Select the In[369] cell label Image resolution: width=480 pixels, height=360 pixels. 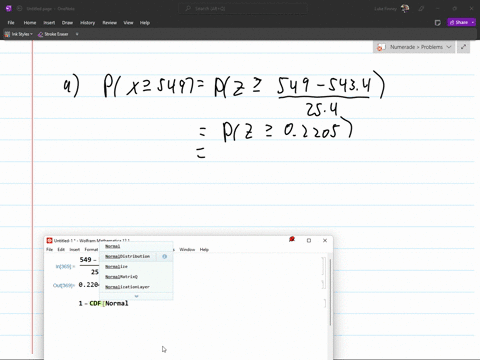[65, 266]
